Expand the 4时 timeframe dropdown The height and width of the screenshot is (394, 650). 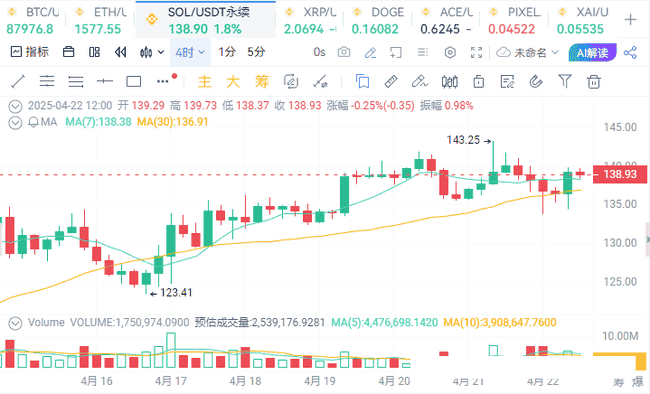pyautogui.click(x=190, y=52)
